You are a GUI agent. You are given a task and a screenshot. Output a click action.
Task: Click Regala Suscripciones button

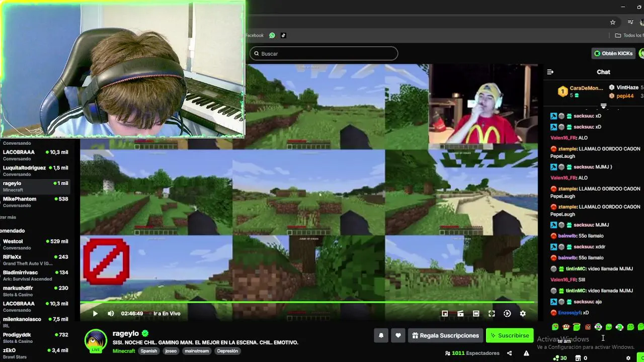(445, 335)
